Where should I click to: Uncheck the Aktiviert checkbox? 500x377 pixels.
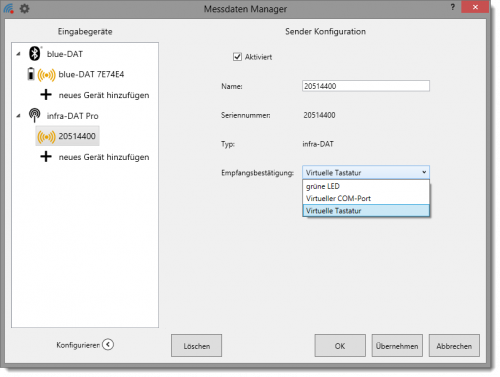click(x=237, y=57)
